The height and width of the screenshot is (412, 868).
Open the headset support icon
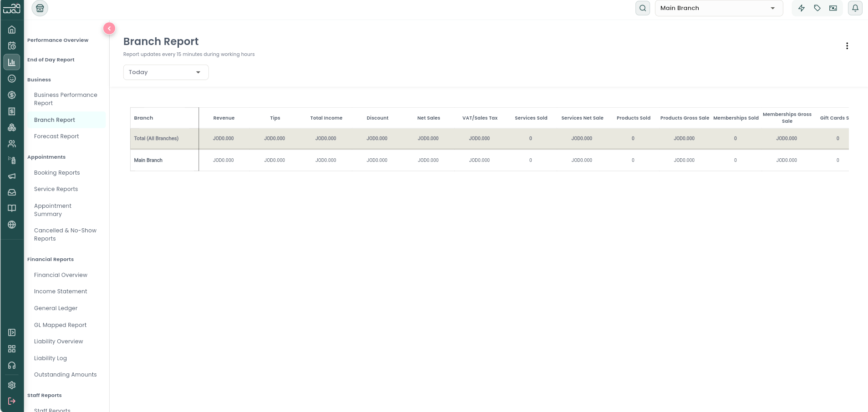(12, 365)
